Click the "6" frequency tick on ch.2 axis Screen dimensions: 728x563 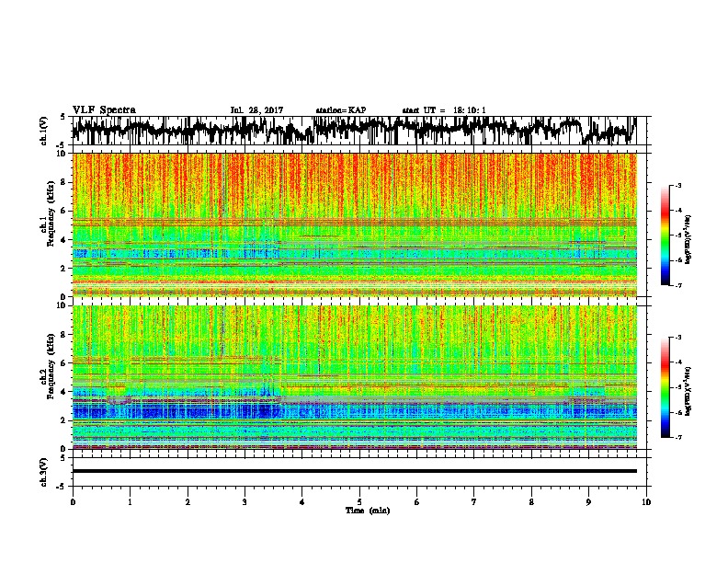(x=64, y=363)
